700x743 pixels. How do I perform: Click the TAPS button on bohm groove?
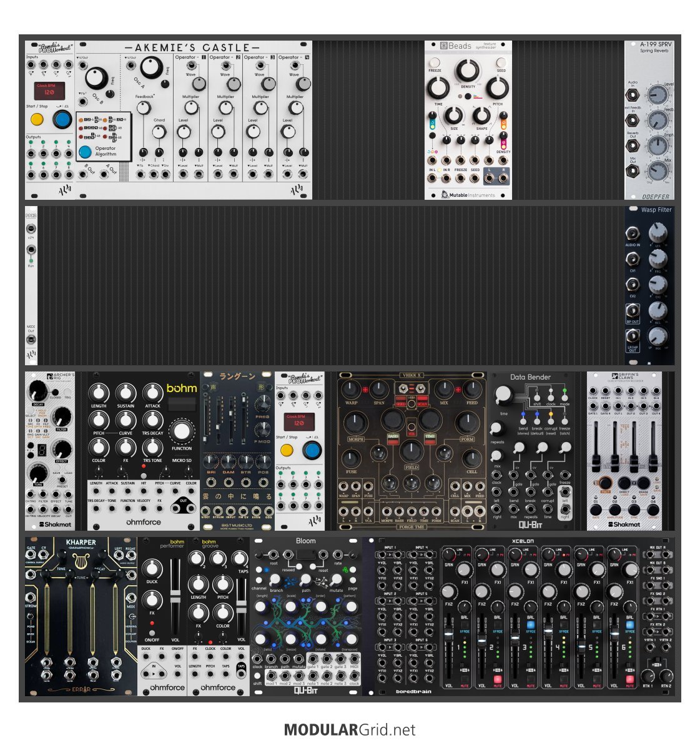[x=241, y=669]
